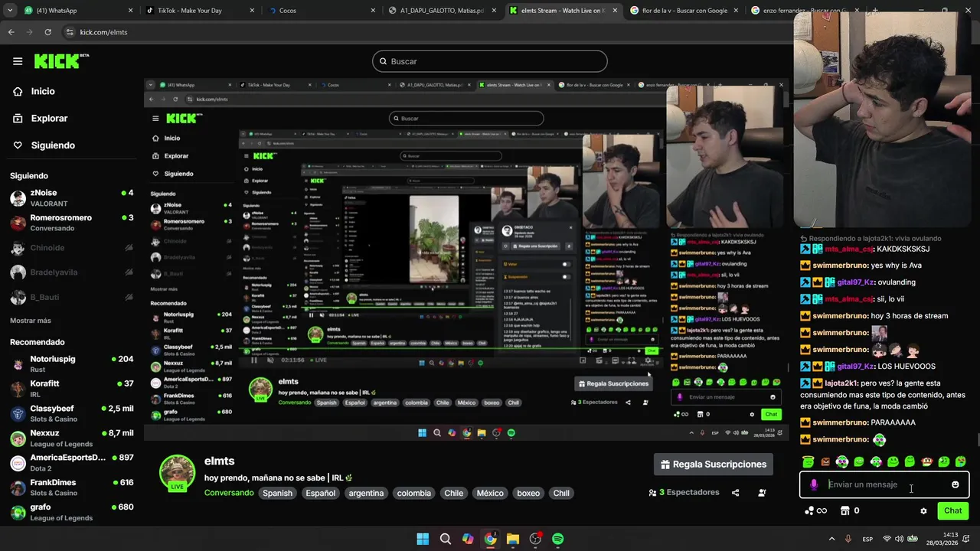Image resolution: width=980 pixels, height=551 pixels.
Task: Click the Kick logo
Action: tap(62, 61)
